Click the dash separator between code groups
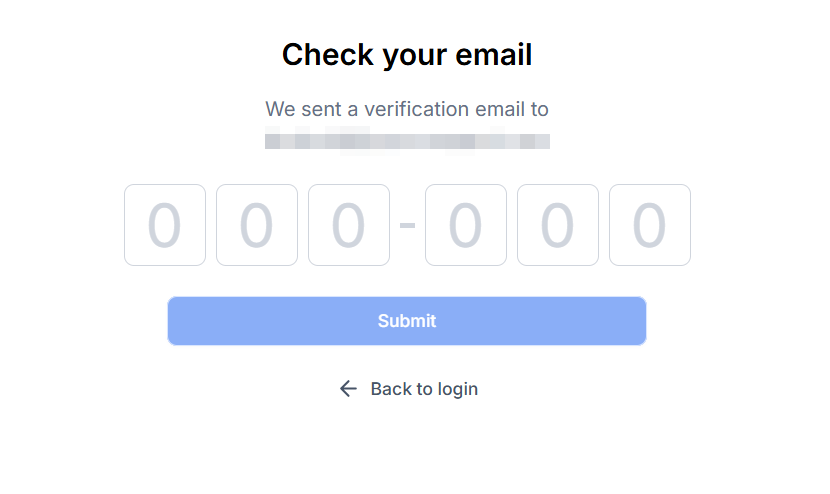 pos(407,226)
